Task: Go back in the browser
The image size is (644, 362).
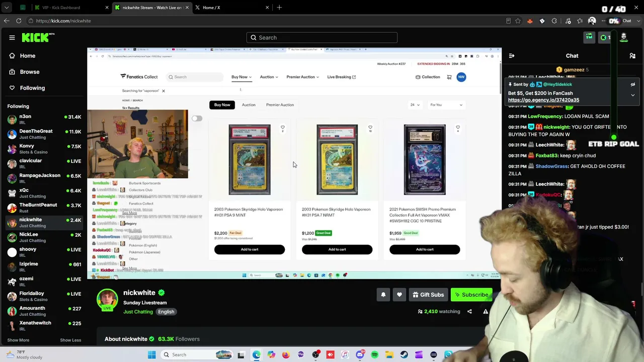Action: click(x=7, y=21)
